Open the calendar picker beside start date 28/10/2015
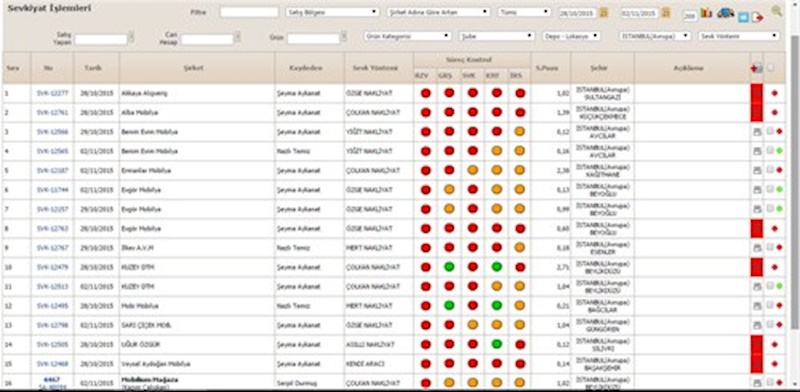The height and width of the screenshot is (392, 800). [x=604, y=13]
